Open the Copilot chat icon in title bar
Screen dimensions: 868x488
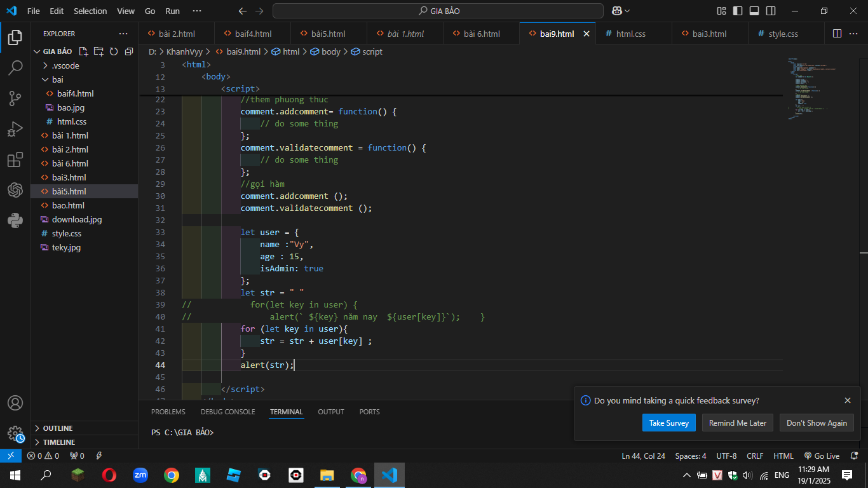pyautogui.click(x=616, y=11)
